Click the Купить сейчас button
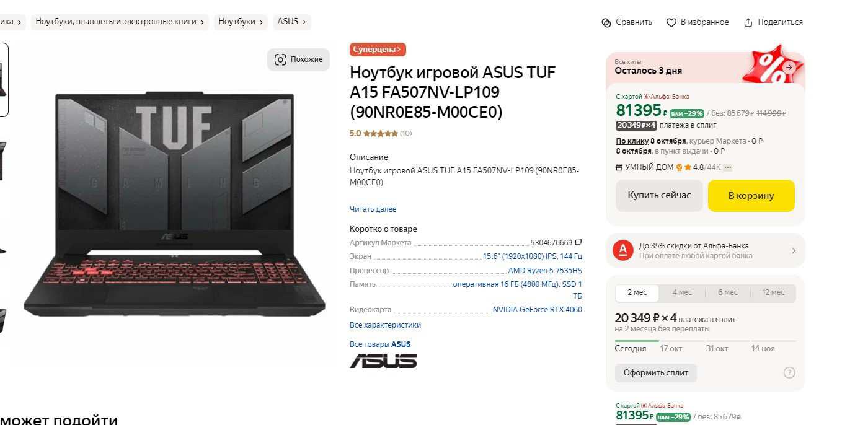The width and height of the screenshot is (868, 425). click(659, 196)
